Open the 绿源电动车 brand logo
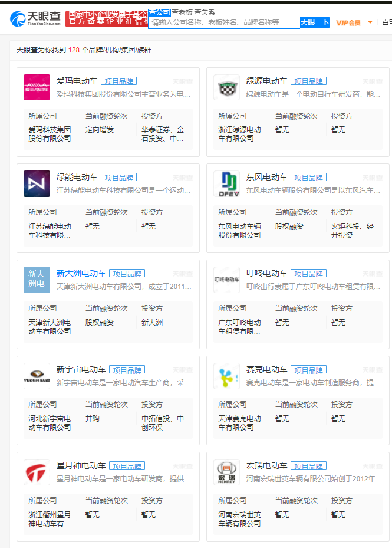 (x=226, y=87)
